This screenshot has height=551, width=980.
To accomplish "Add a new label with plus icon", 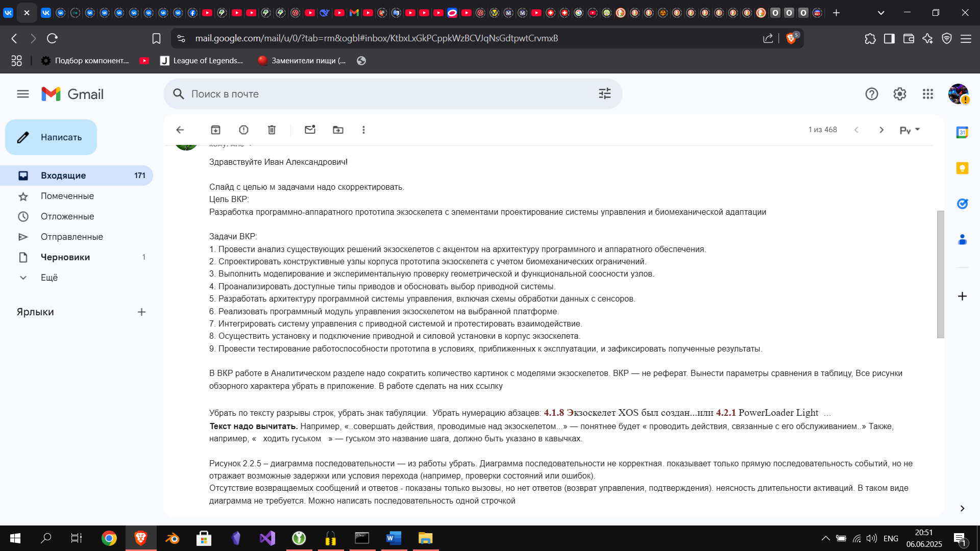I will pyautogui.click(x=142, y=312).
